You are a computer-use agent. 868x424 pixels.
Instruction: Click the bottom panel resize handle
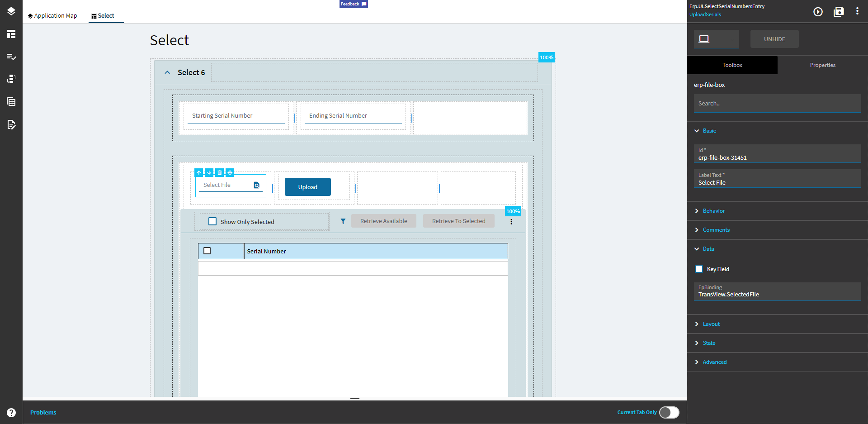355,399
